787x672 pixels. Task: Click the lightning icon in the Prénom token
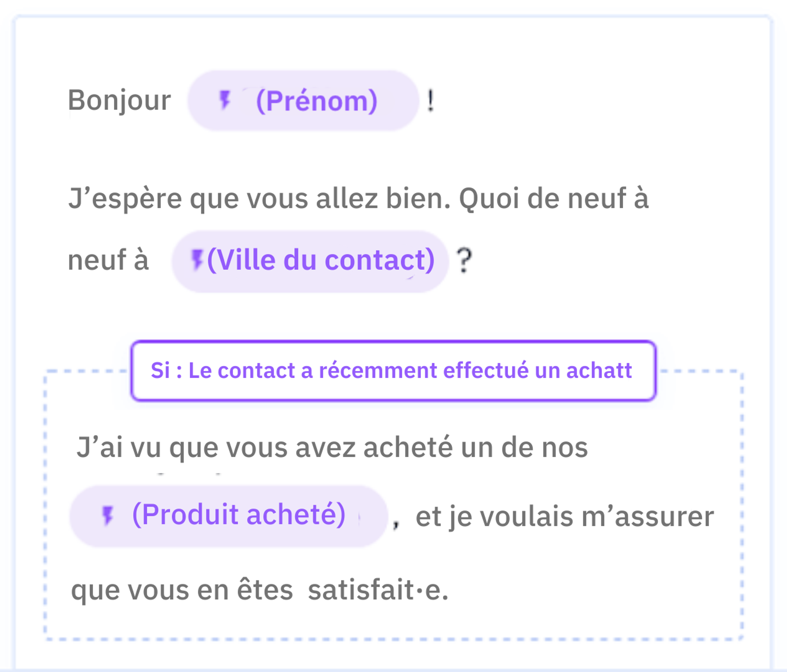(x=225, y=100)
